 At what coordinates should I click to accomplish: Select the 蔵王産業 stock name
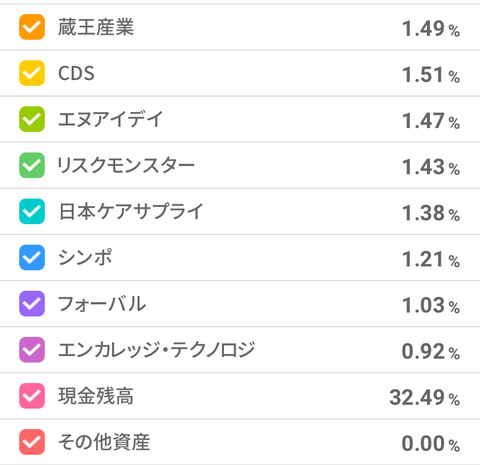pos(96,27)
